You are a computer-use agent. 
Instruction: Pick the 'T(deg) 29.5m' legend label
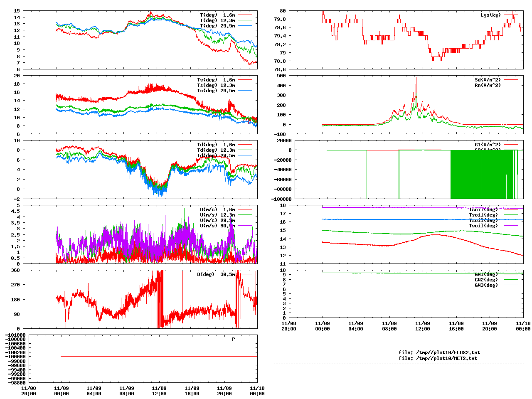click(217, 26)
